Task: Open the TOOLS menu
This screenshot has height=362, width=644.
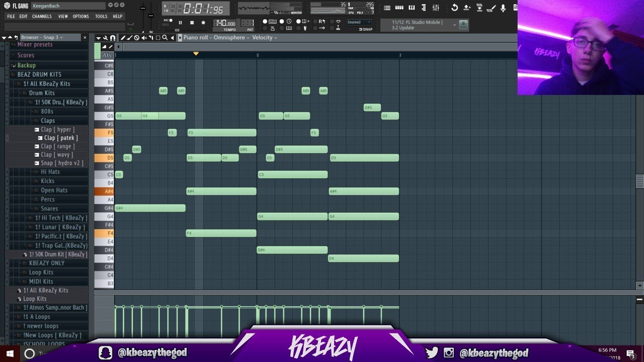Action: coord(101,16)
